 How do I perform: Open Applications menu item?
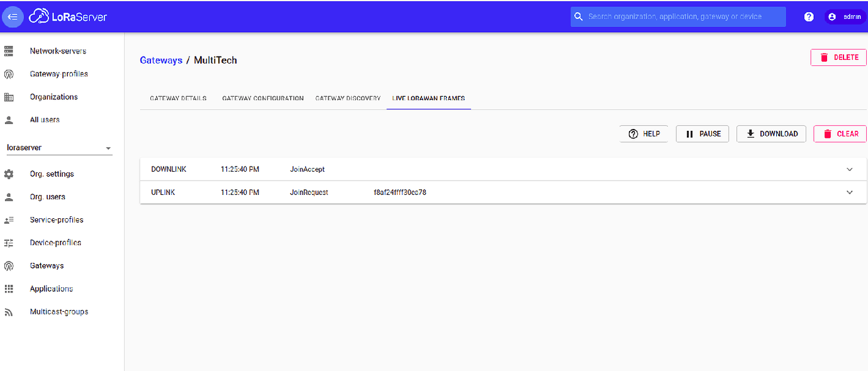51,289
